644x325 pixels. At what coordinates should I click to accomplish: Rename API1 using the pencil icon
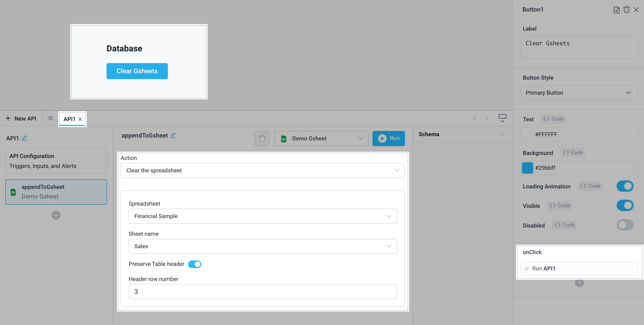(x=25, y=138)
